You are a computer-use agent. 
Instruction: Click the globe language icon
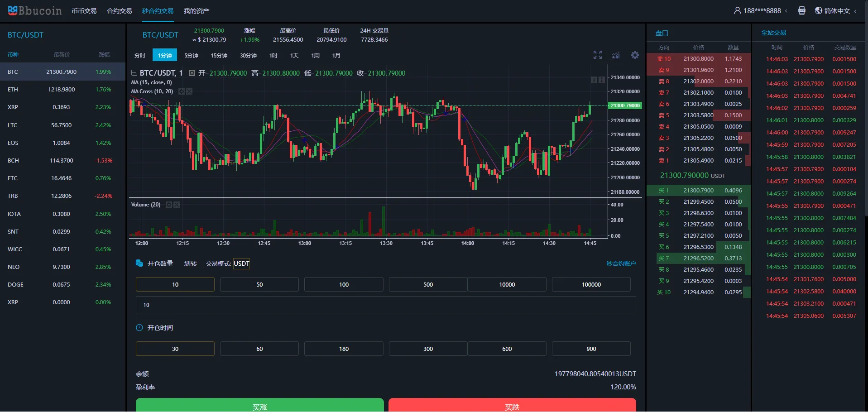click(x=818, y=10)
